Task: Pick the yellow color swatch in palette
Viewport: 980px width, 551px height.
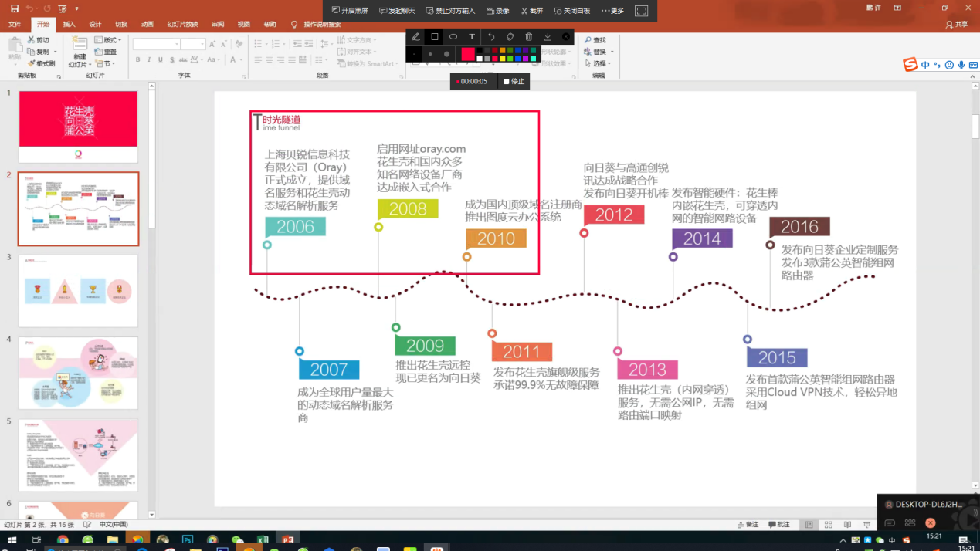Action: coord(502,59)
